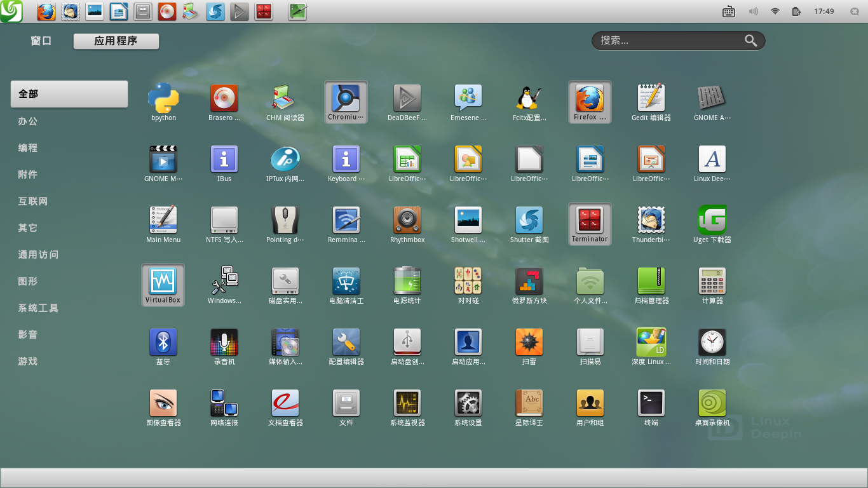Launch 录音机 sound recorder
The image size is (868, 488).
pos(224,347)
